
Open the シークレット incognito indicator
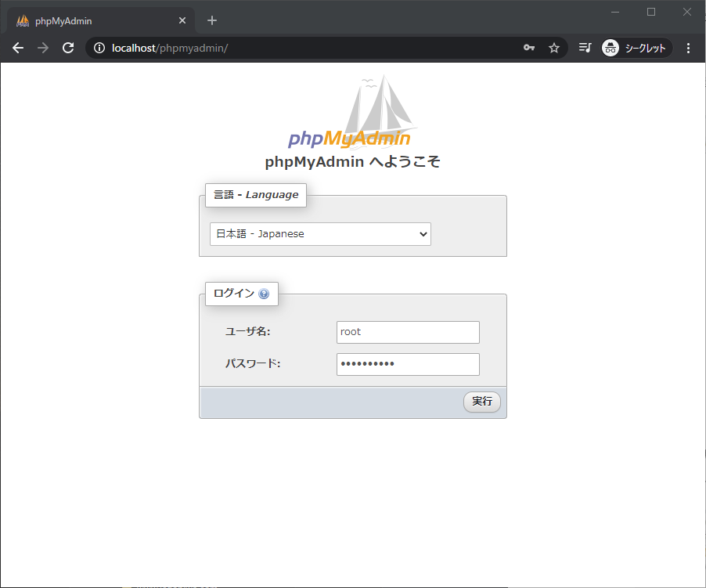pyautogui.click(x=636, y=48)
